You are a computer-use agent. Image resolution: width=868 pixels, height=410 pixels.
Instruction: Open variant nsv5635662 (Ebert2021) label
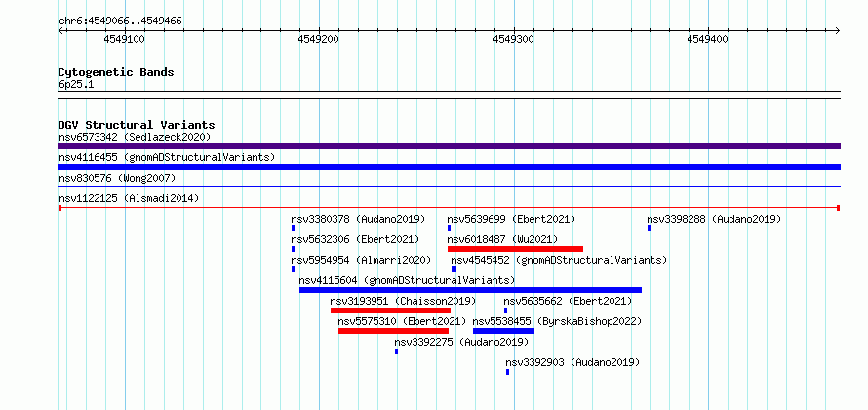568,301
